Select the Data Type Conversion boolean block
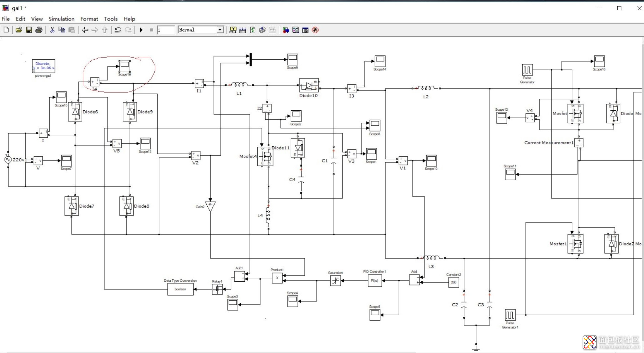The height and width of the screenshot is (353, 644). (180, 289)
